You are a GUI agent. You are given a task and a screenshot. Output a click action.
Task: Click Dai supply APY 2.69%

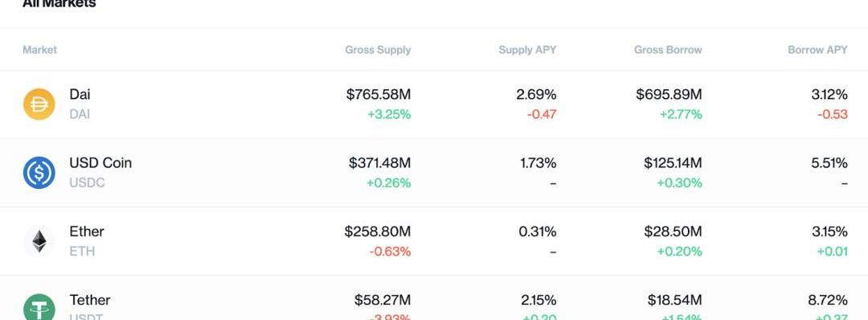click(x=536, y=95)
